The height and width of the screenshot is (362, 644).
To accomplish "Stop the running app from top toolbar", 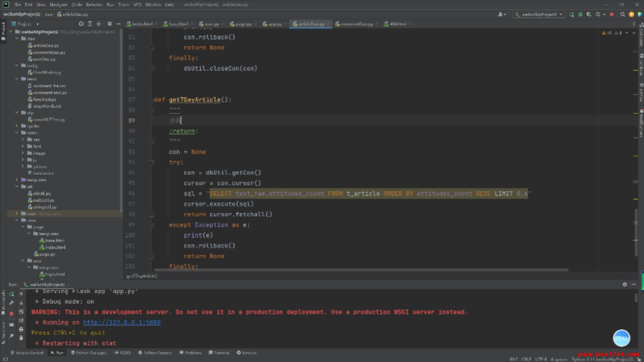I will pos(611,14).
